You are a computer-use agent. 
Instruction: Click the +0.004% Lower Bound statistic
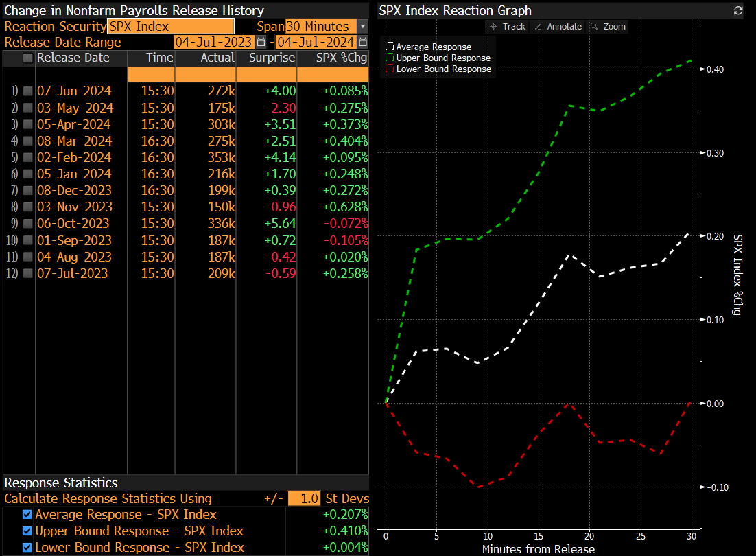coord(345,547)
